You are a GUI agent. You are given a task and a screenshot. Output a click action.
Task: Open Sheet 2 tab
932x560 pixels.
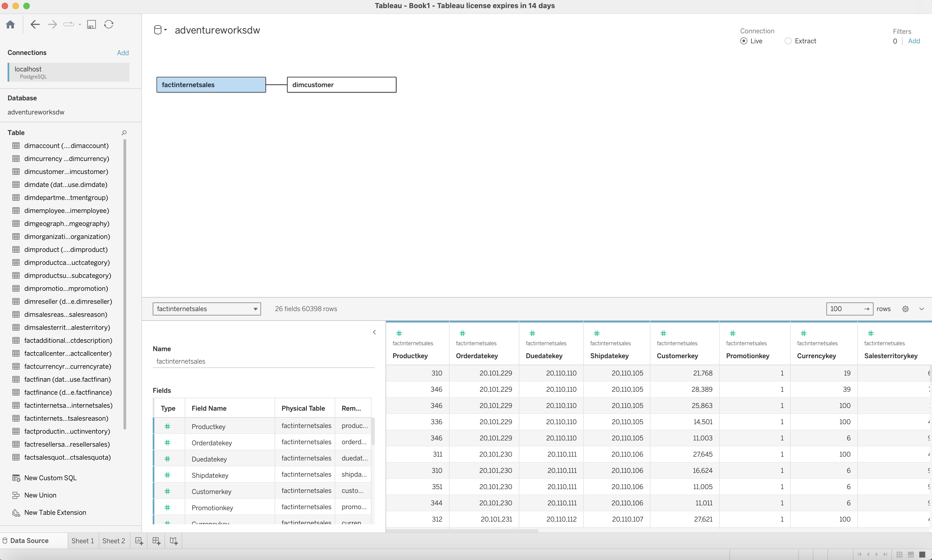click(114, 541)
